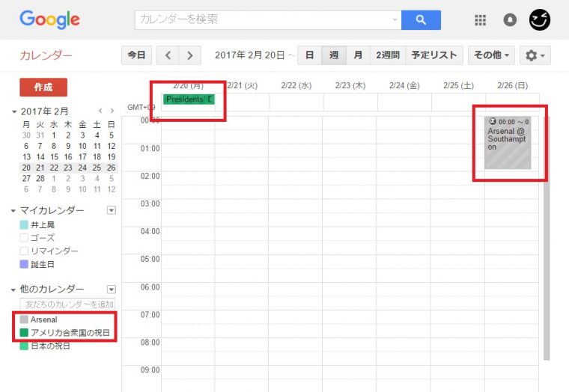Click the blue search magnifier button
This screenshot has height=392, width=569.
(x=421, y=20)
